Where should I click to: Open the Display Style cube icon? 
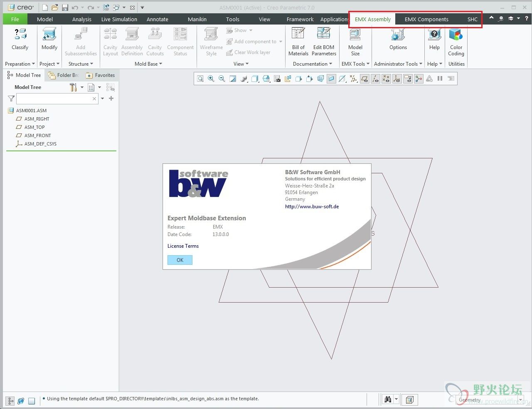[255, 79]
